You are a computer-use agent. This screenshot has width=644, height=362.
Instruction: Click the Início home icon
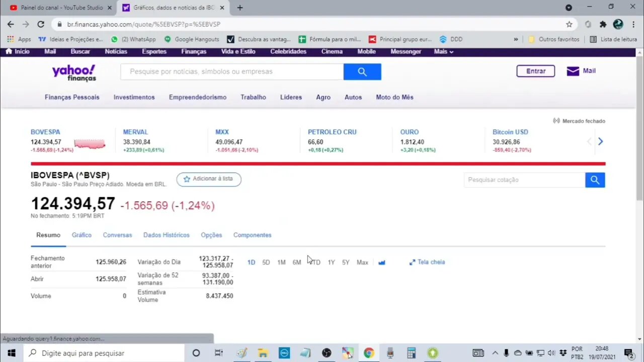(9, 51)
